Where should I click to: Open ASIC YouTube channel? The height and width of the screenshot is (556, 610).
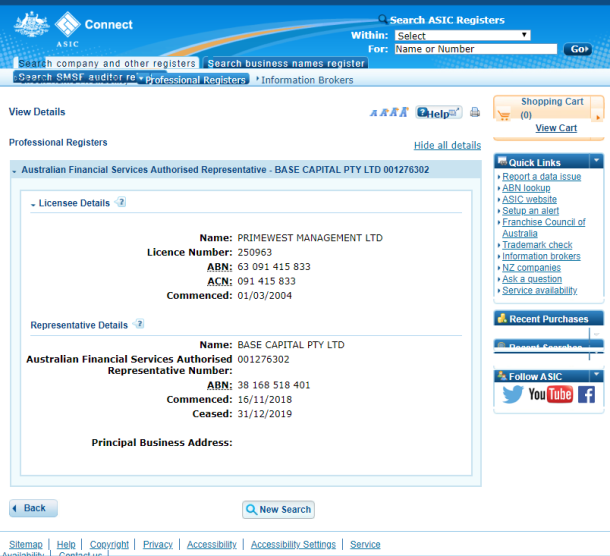tap(550, 394)
